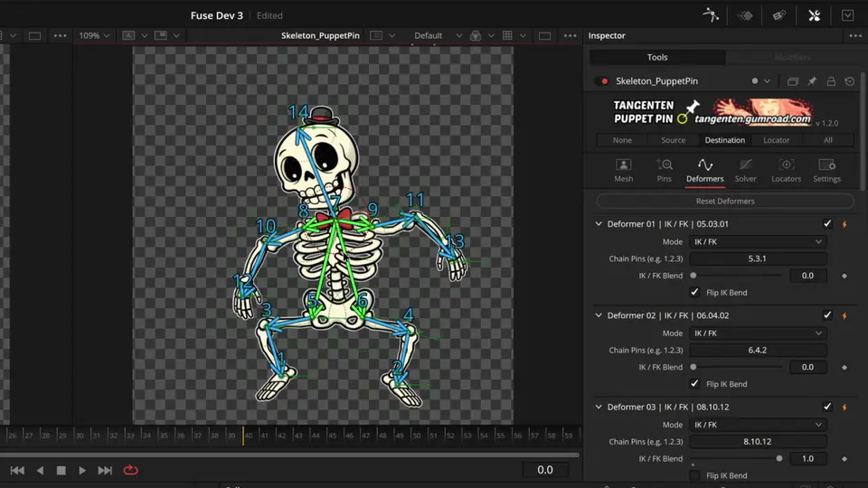
Task: Click the lightning icon on Deformer 01 header
Action: (x=844, y=224)
